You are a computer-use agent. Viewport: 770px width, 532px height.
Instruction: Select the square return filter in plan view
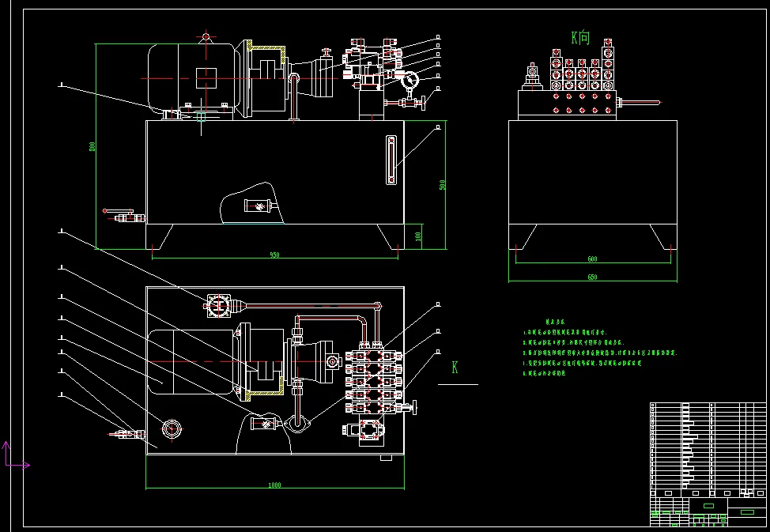(x=218, y=306)
